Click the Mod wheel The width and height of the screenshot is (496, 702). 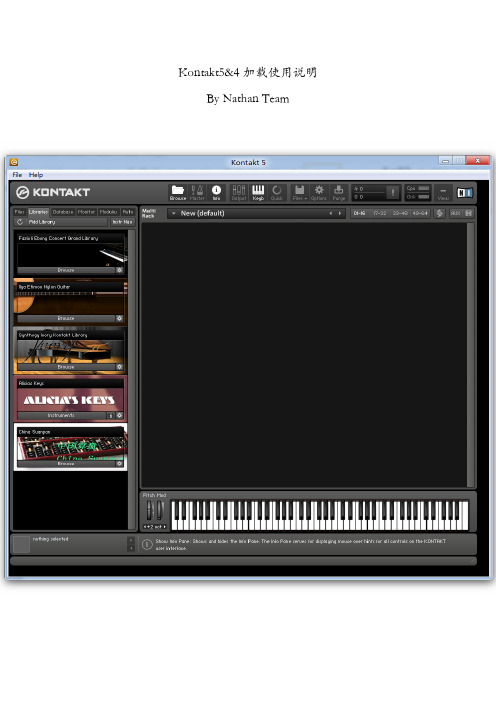(x=160, y=511)
